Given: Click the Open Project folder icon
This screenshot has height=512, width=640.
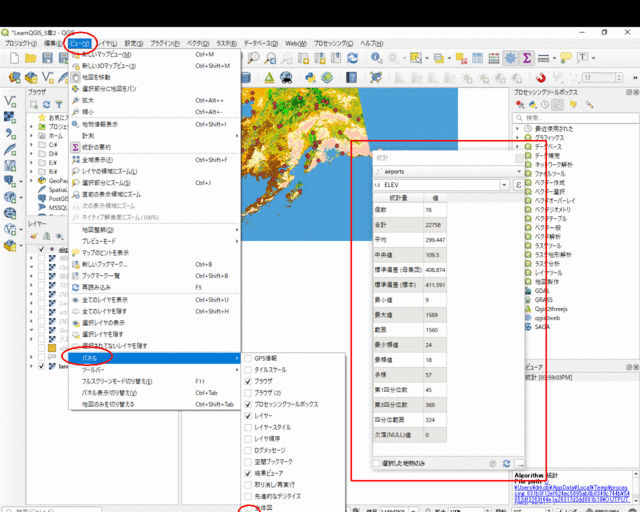Looking at the screenshot, I should tap(31, 58).
